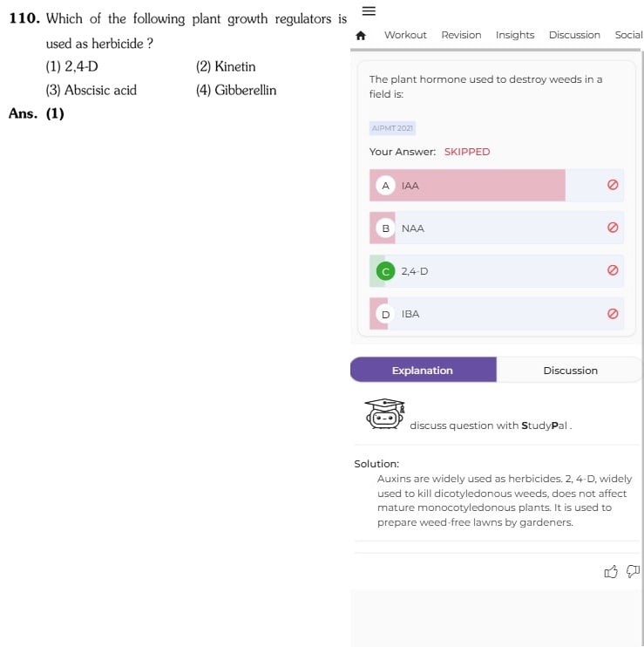Viewport: 644px width, 647px height.
Task: Click the thumbs down icon
Action: click(x=633, y=571)
